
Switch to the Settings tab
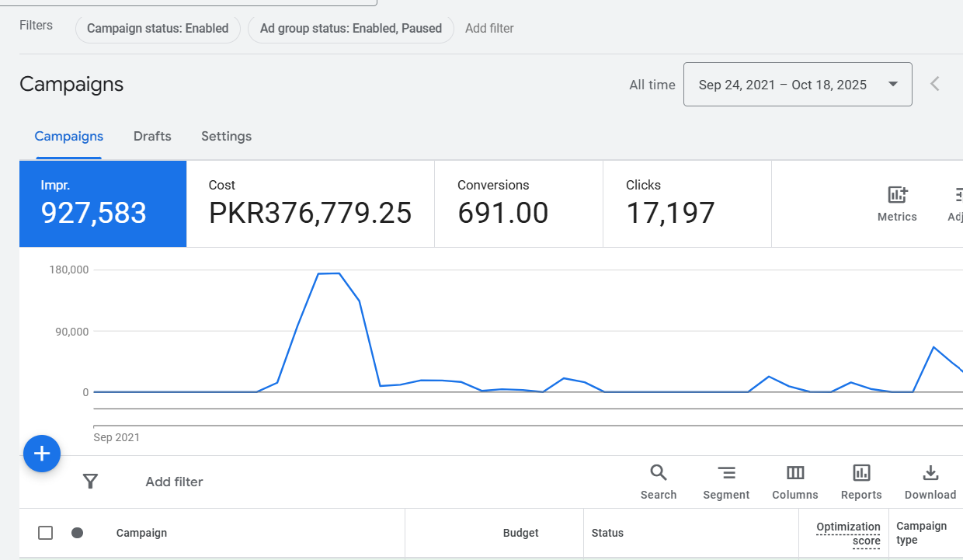tap(226, 137)
